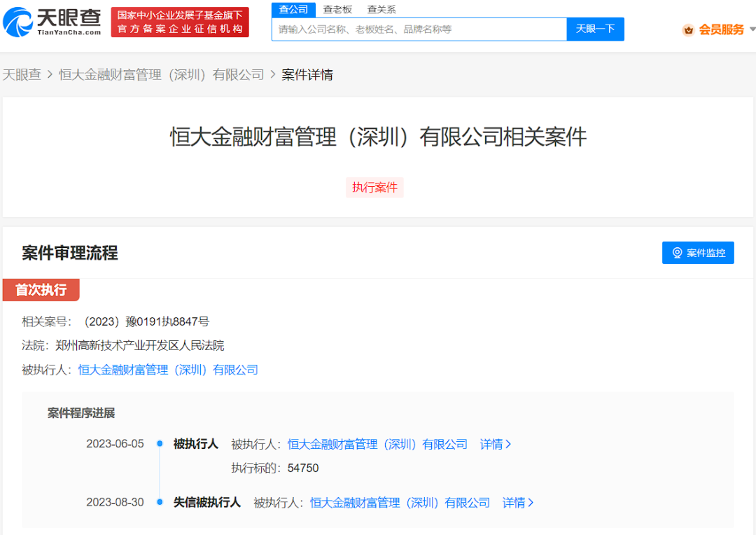Open company link in 2023-06-05 entry
Image resolution: width=756 pixels, height=535 pixels.
click(x=377, y=444)
